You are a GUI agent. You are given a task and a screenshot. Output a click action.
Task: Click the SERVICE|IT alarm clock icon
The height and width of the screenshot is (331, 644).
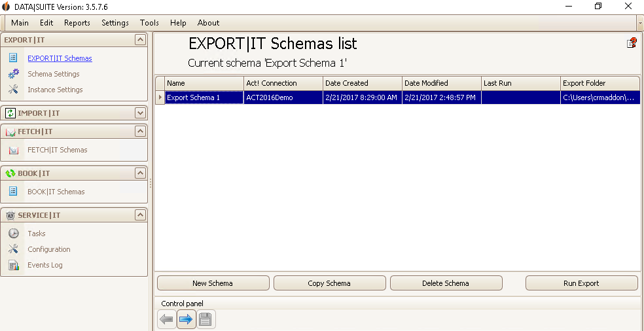[x=10, y=215]
